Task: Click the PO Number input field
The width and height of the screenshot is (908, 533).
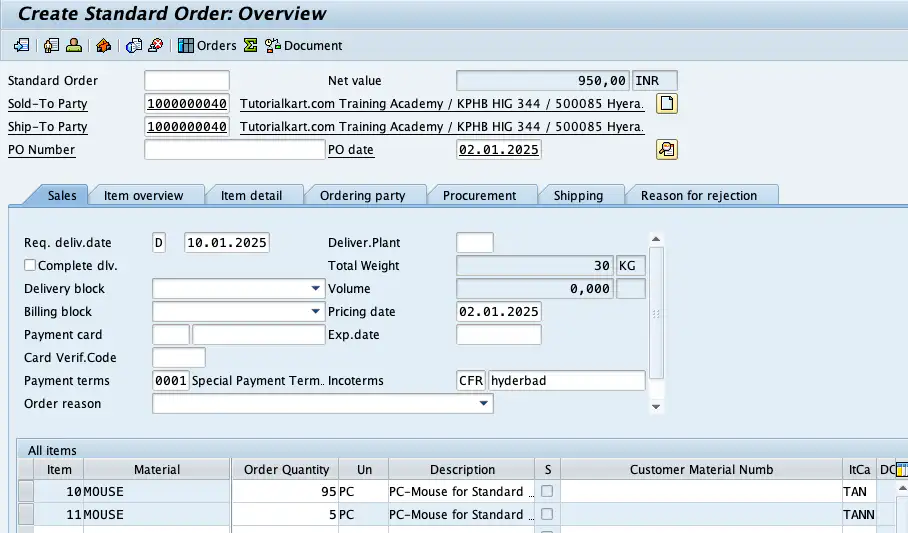Action: point(235,149)
